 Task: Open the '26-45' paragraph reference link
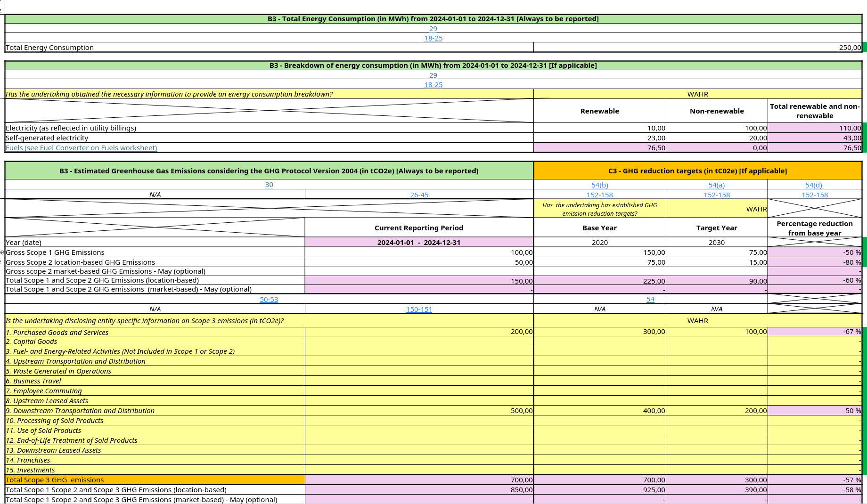(419, 195)
